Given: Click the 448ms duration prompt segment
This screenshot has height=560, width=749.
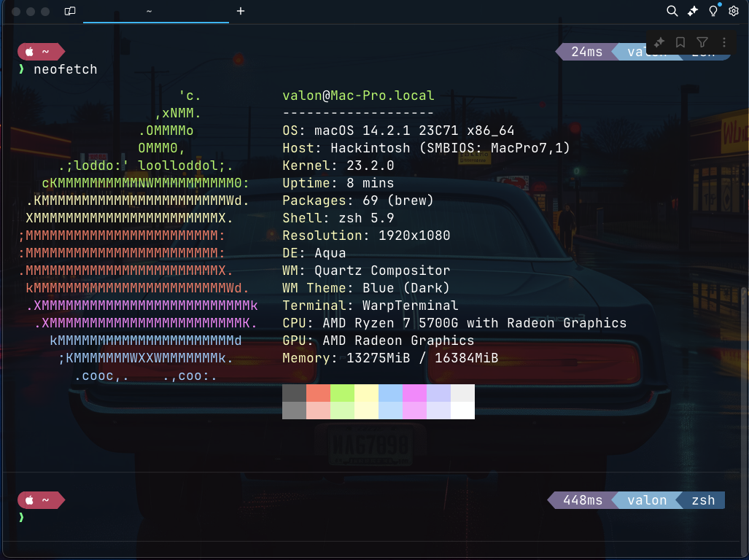Looking at the screenshot, I should pos(583,500).
